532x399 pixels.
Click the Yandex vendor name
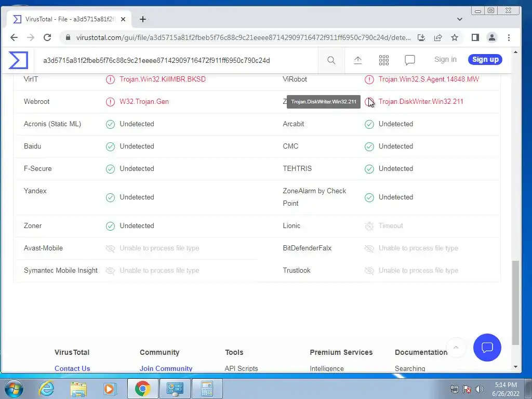35,191
